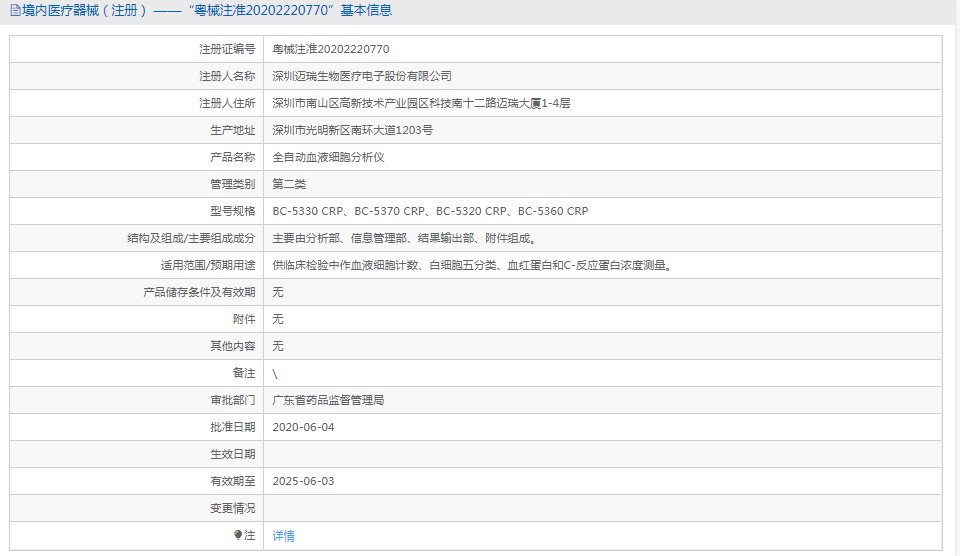Click the 型号规格 label
This screenshot has width=960, height=556.
click(x=233, y=211)
